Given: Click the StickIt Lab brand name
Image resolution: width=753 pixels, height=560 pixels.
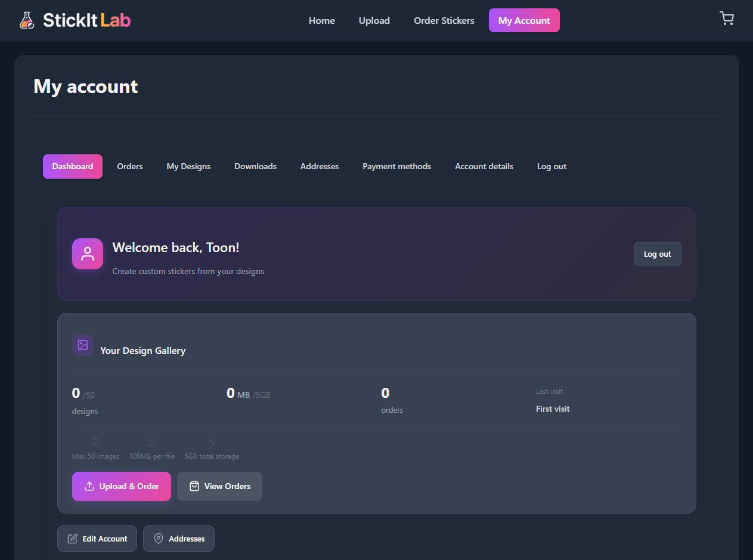Looking at the screenshot, I should tap(87, 20).
